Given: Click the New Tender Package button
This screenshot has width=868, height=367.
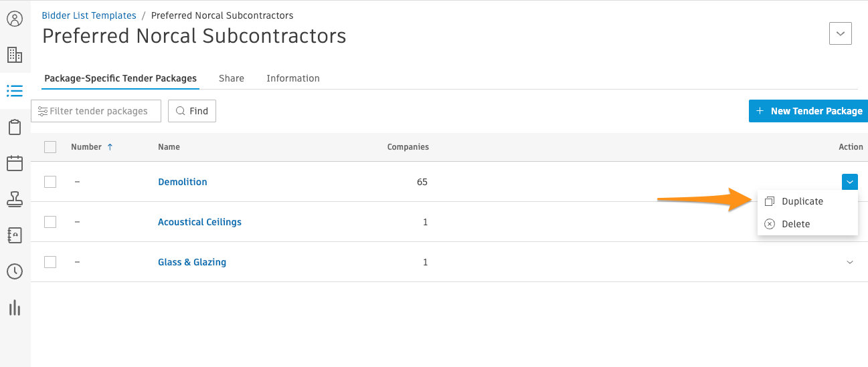Looking at the screenshot, I should tap(808, 111).
